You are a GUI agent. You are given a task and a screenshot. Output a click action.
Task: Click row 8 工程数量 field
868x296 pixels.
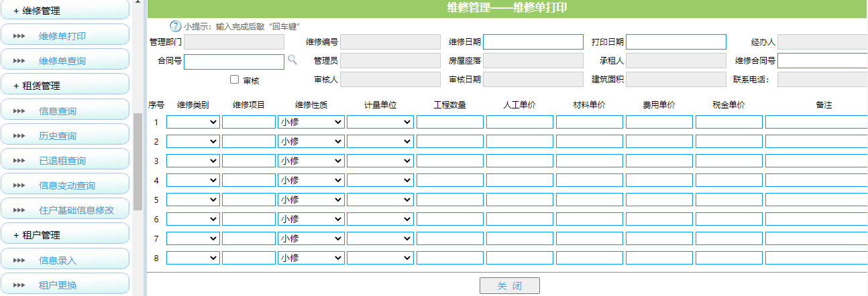450,258
